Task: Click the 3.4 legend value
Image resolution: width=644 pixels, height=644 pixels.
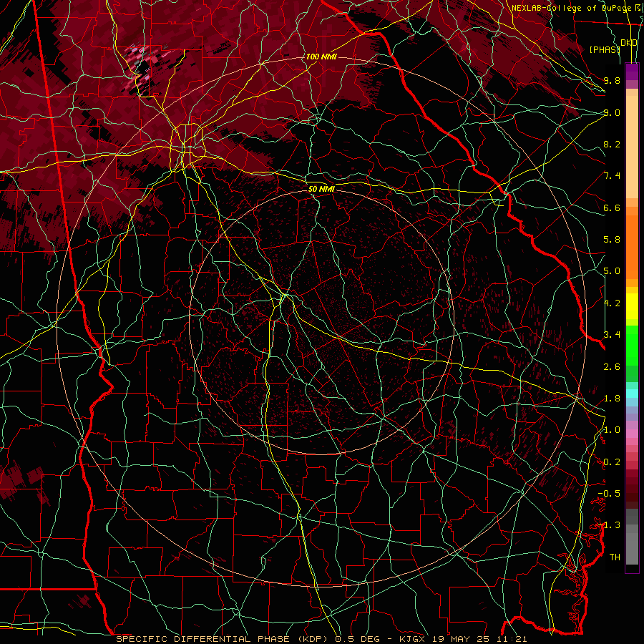Action: (612, 335)
